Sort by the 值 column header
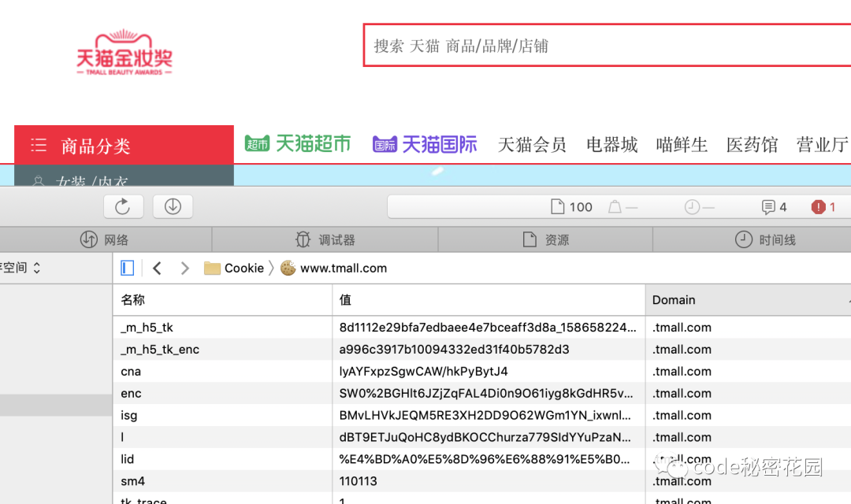 (489, 300)
